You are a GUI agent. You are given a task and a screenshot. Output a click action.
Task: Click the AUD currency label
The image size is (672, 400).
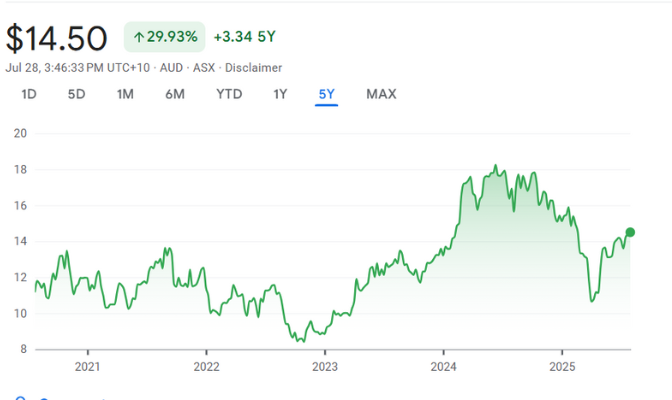171,68
